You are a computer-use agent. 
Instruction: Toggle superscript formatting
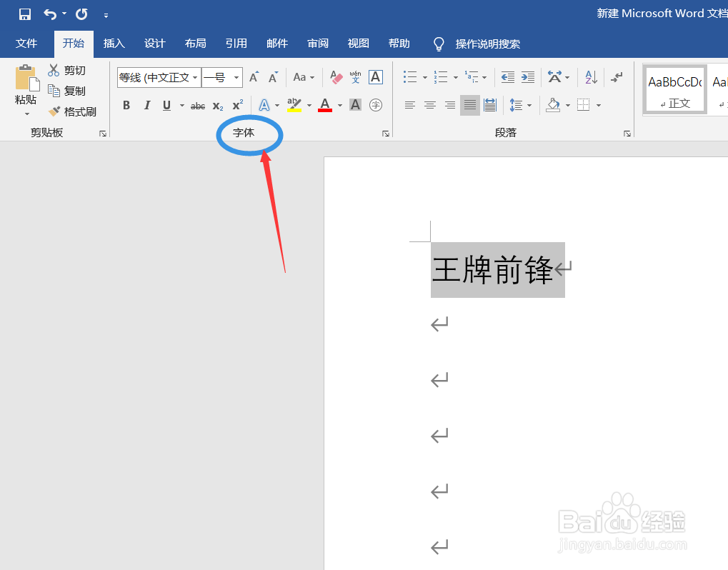pyautogui.click(x=238, y=106)
